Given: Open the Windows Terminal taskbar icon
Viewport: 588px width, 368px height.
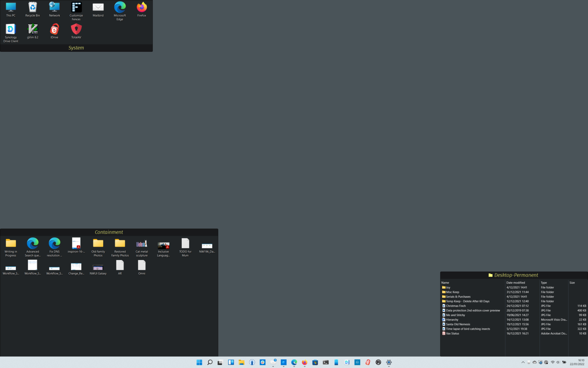Looking at the screenshot, I should (x=326, y=362).
